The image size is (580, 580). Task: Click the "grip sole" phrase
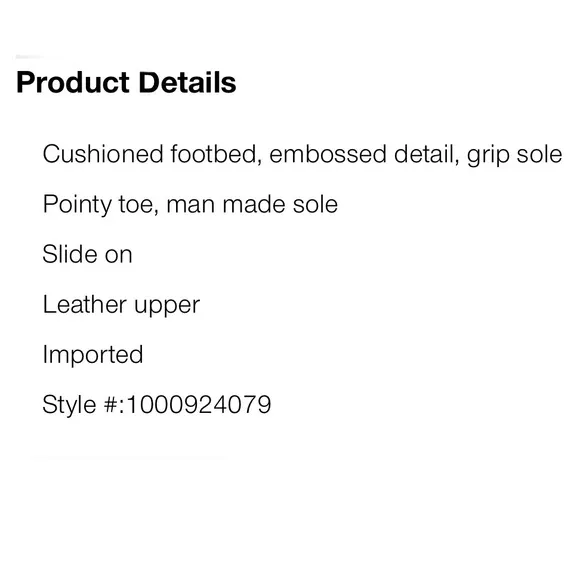tap(515, 156)
